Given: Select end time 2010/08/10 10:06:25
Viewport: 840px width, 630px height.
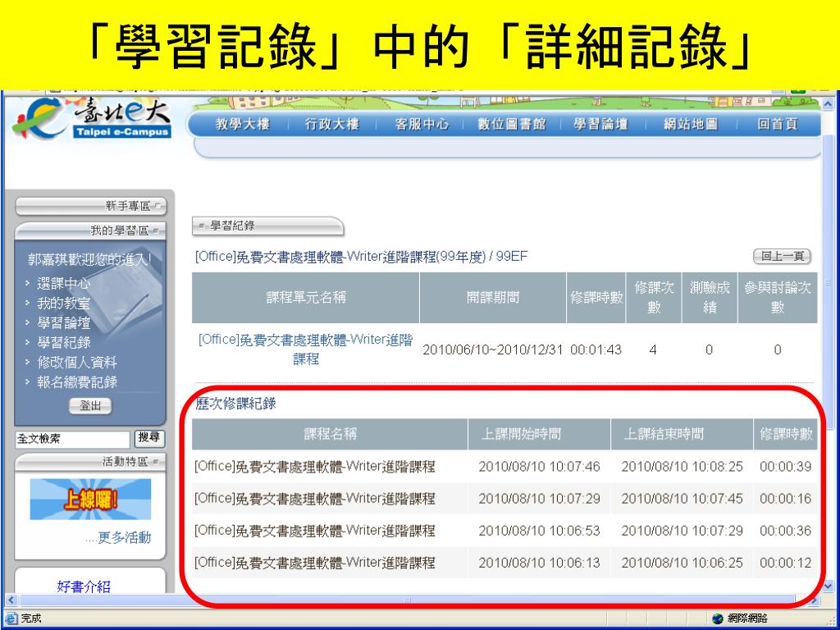Looking at the screenshot, I should tap(682, 563).
